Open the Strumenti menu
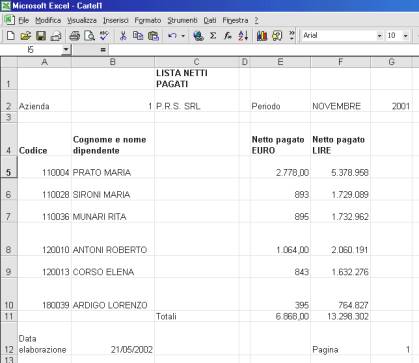Image resolution: width=419 pixels, height=363 pixels. click(182, 20)
